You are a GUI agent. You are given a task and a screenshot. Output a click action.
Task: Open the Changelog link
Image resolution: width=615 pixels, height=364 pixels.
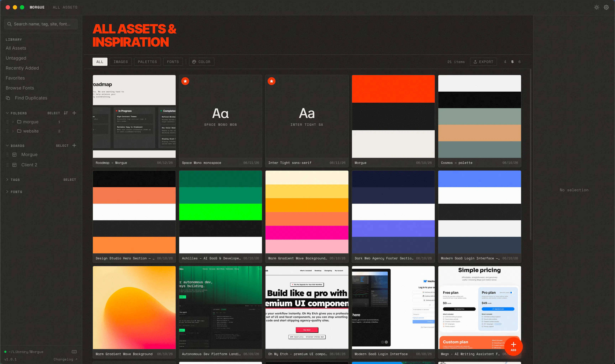pos(65,359)
